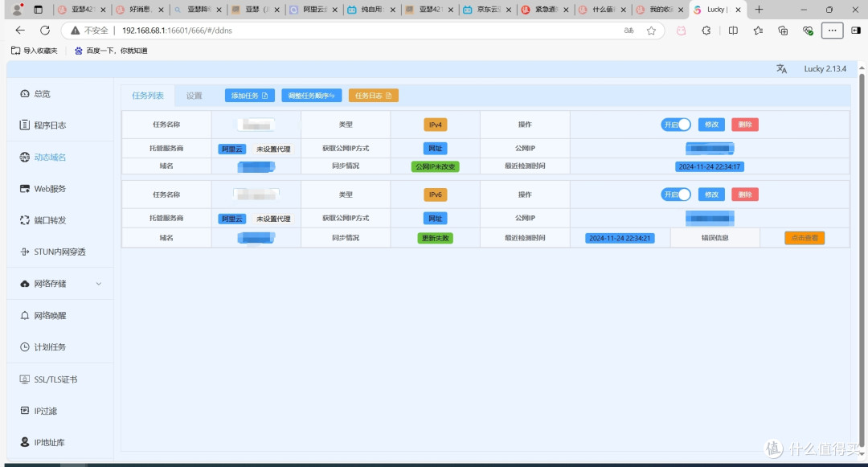Switch to 任务列表 tab
Viewport: 868px width, 467px height.
click(x=148, y=96)
